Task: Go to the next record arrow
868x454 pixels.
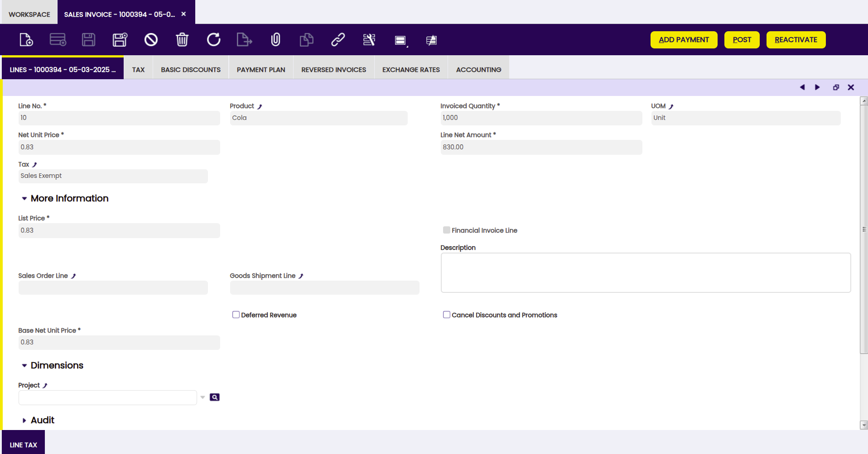Action: [817, 87]
